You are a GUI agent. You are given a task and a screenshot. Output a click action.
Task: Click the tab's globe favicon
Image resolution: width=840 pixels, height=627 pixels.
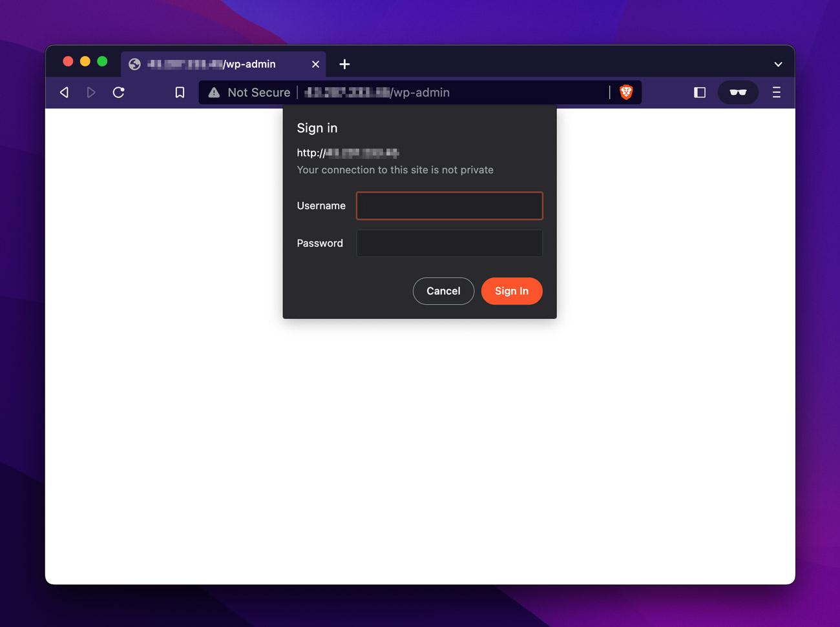(134, 64)
